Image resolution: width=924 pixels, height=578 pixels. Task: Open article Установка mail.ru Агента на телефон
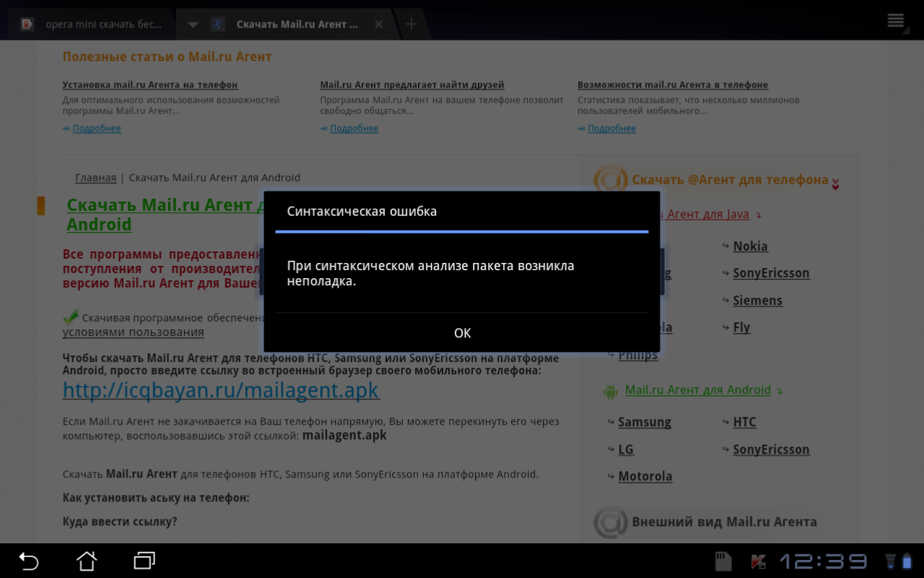tap(150, 85)
